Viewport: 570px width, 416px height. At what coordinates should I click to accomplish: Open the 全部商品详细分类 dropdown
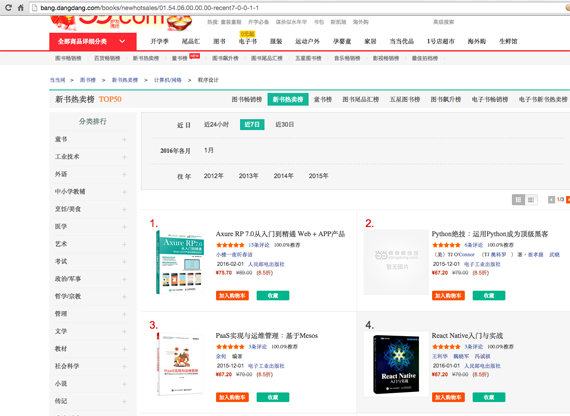click(93, 41)
